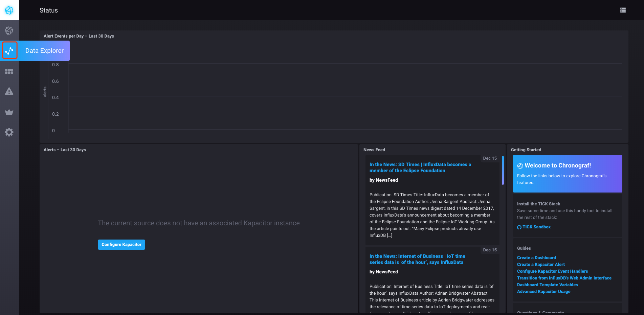Screen dimensions: 644x315
Task: Click the y-axis 0 label
Action: click(53, 131)
